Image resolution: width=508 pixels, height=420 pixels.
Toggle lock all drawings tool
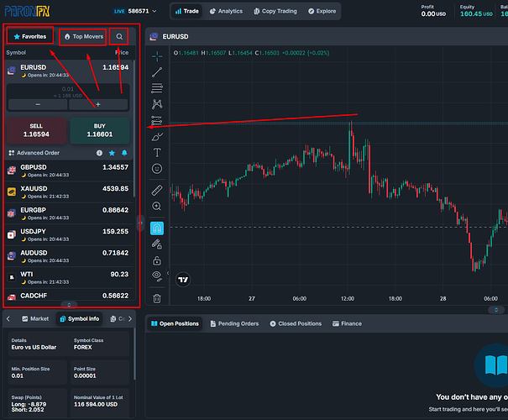coord(157,260)
